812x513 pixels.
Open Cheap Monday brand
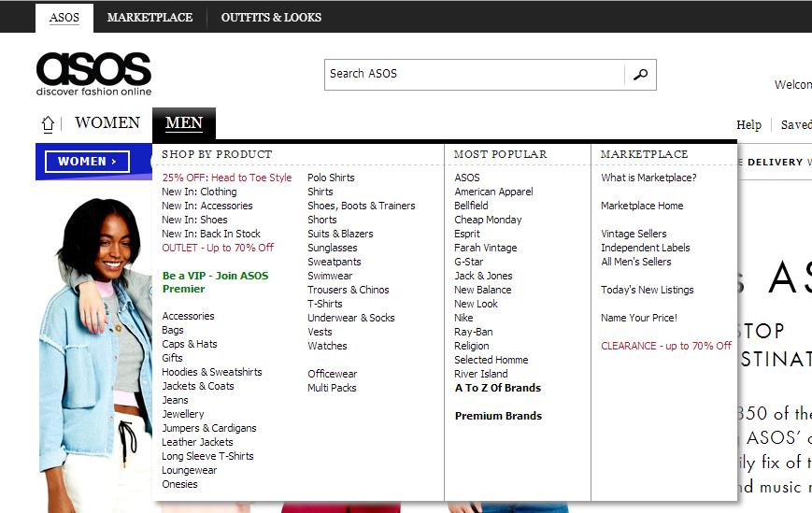click(488, 220)
